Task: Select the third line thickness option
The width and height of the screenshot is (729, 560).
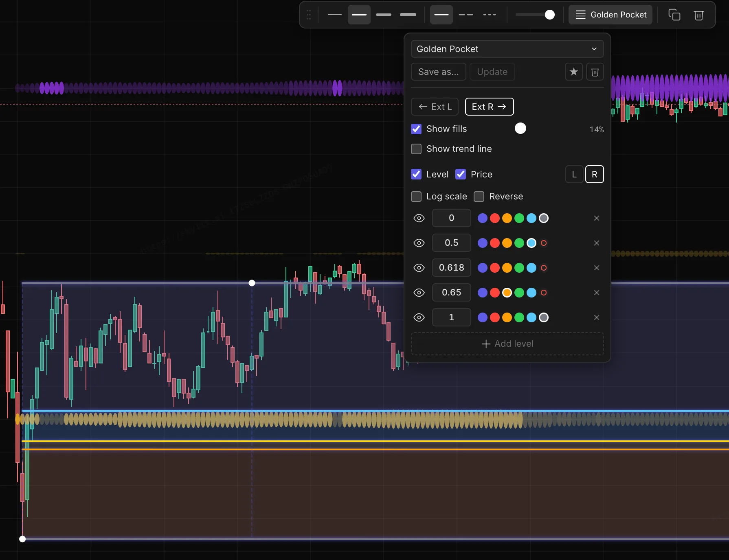Action: [x=384, y=15]
